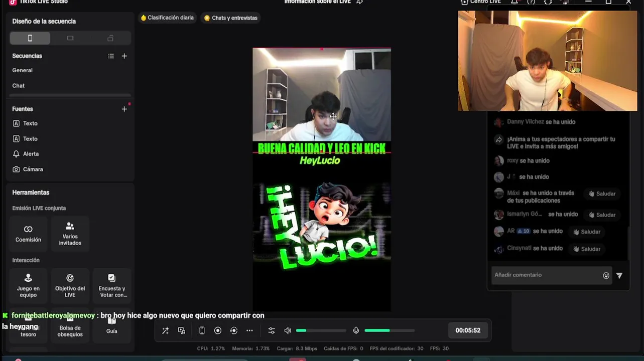Open the emoji picker in comment field
The width and height of the screenshot is (644, 361).
coord(606,275)
